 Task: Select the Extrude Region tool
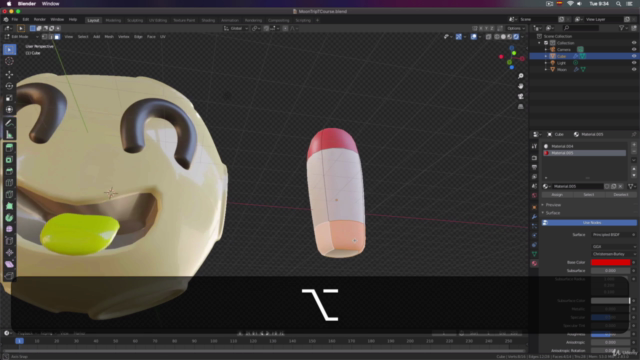9,148
